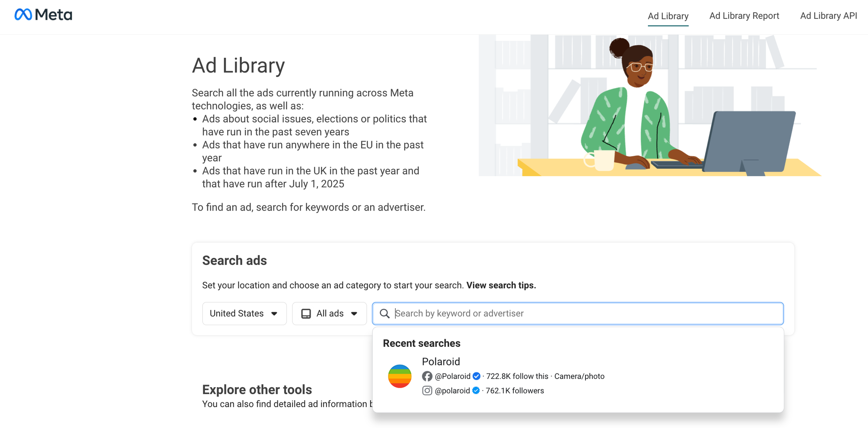
Task: Click the Facebook icon next to @Polaroid
Action: [427, 376]
